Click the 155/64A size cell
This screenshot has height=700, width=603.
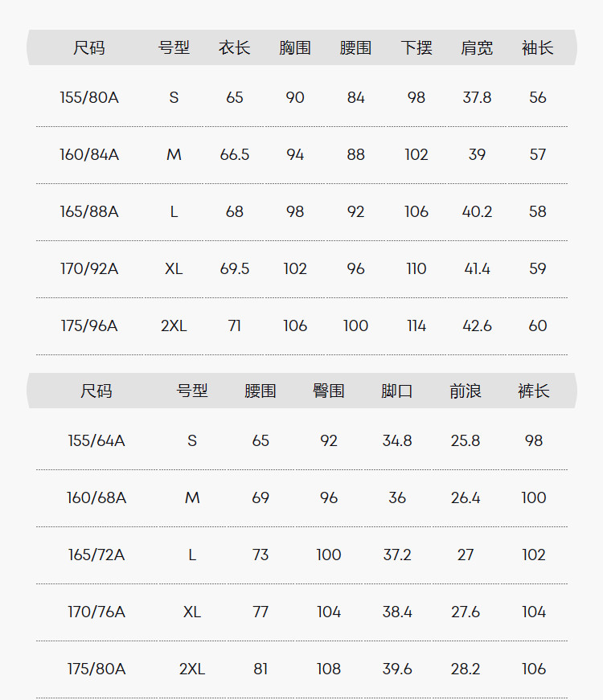click(x=96, y=441)
